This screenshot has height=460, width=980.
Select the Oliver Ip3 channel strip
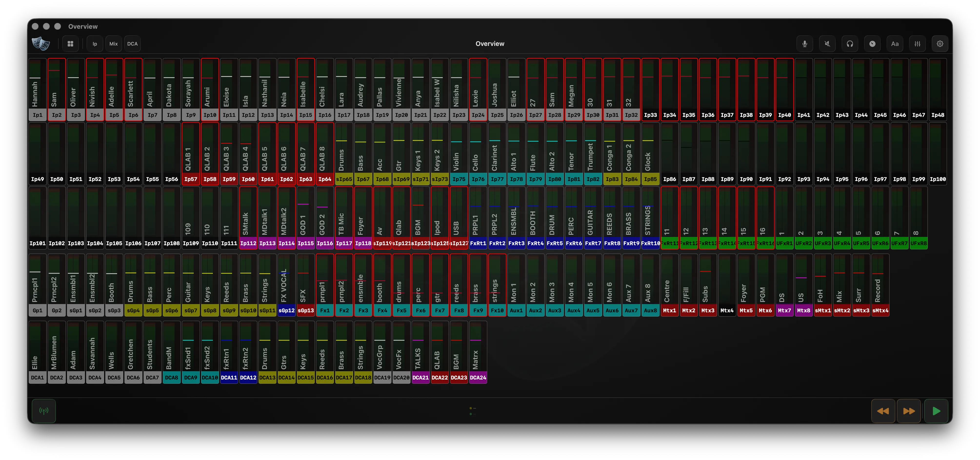[76, 90]
